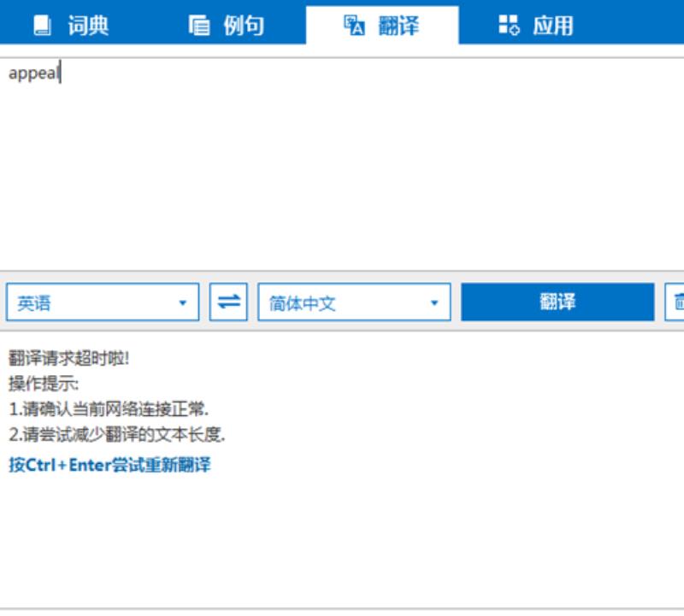Viewport: 684px width, 616px height.
Task: Open the 词典 dictionary tab
Action: click(71, 26)
